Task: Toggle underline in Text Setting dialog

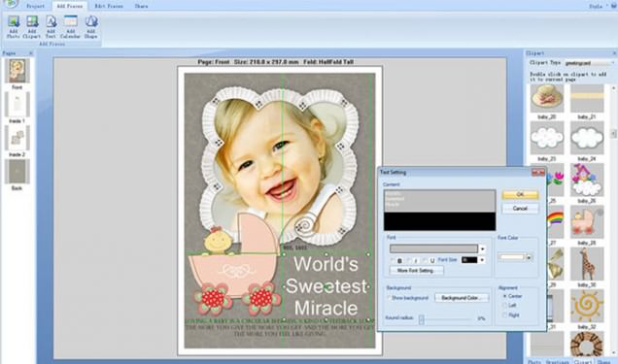Action: 432,260
